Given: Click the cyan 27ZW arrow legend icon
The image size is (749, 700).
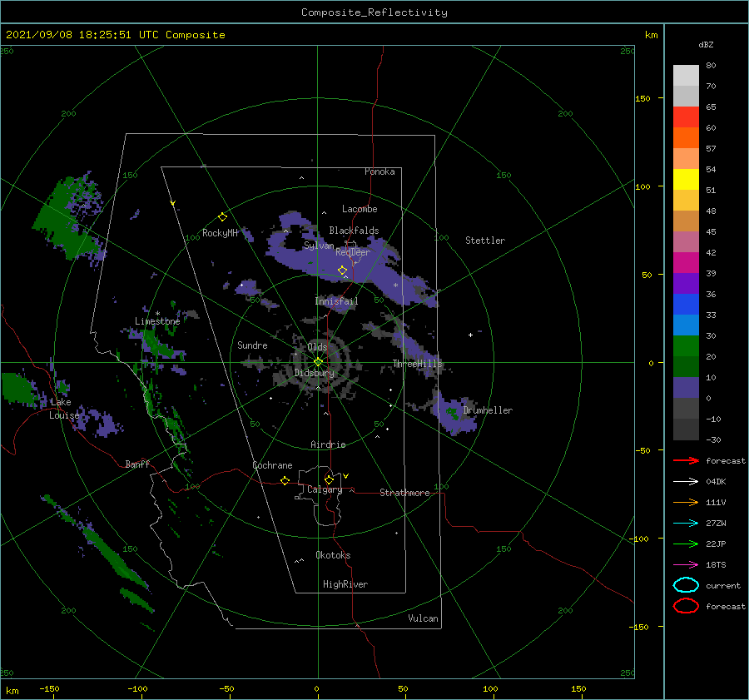Looking at the screenshot, I should pyautogui.click(x=686, y=524).
